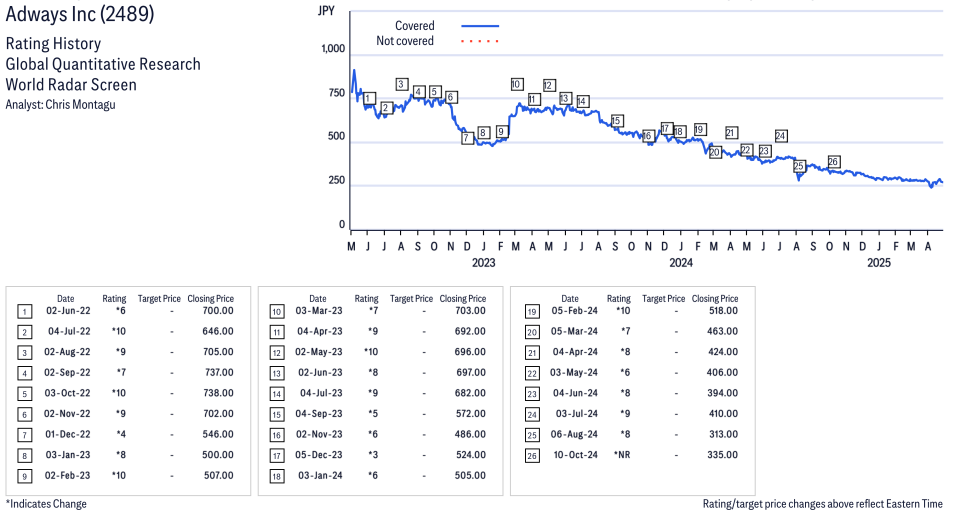Click the Adways Inc (2489) title
The image size is (954, 510).
80,13
